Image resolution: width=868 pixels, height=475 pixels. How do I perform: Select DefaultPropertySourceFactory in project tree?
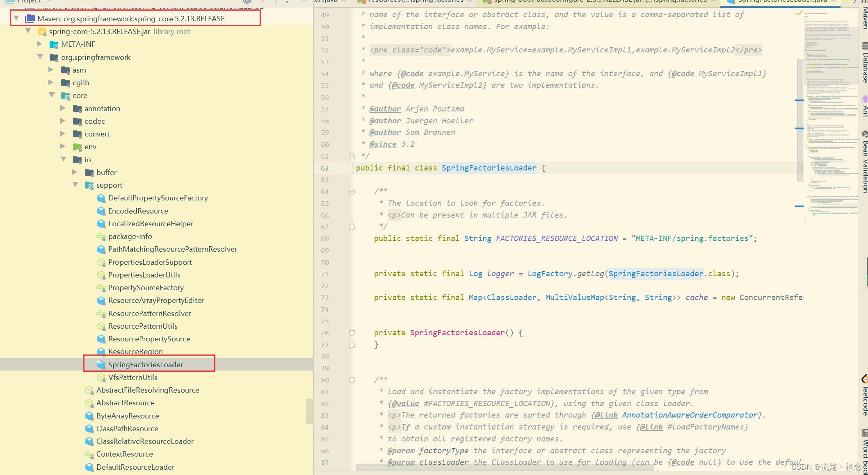click(158, 198)
